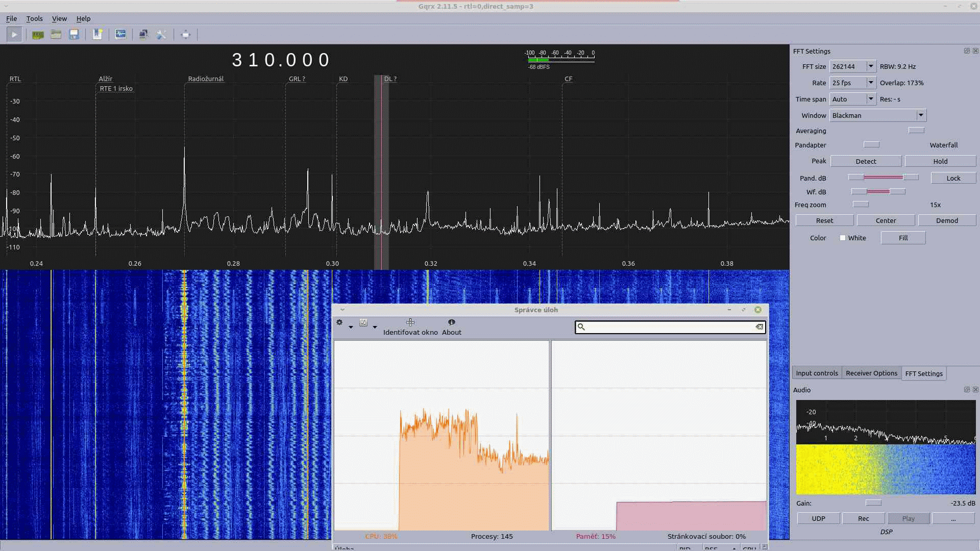Image resolution: width=980 pixels, height=551 pixels.
Task: Open the Rate 25 fps dropdown
Action: click(871, 83)
